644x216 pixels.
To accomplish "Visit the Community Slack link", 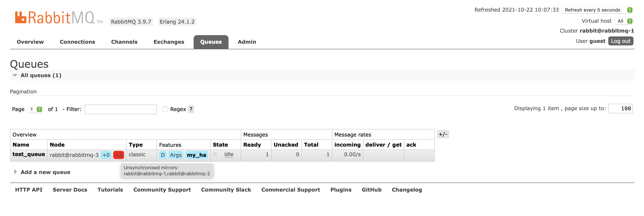I will 226,189.
